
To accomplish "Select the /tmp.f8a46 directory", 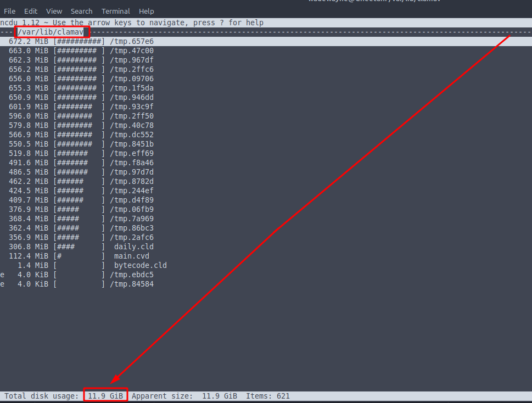I will [266, 163].
